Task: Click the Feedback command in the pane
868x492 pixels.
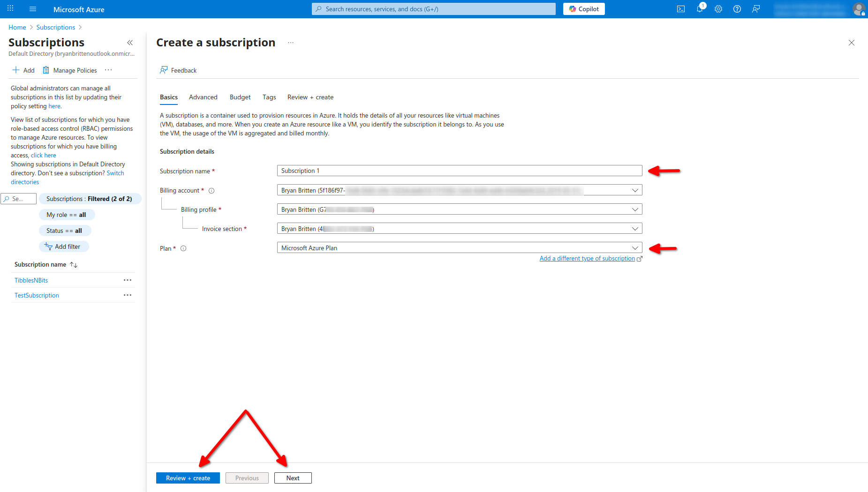Action: (178, 70)
